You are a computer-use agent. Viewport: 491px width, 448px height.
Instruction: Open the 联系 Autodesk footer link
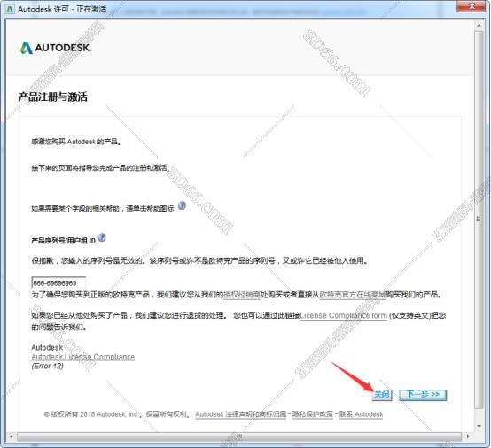click(x=361, y=414)
